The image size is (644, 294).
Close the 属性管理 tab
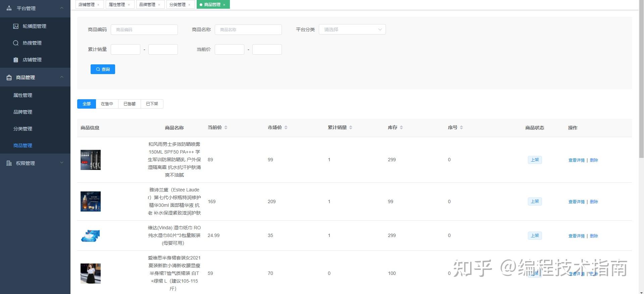(x=129, y=5)
